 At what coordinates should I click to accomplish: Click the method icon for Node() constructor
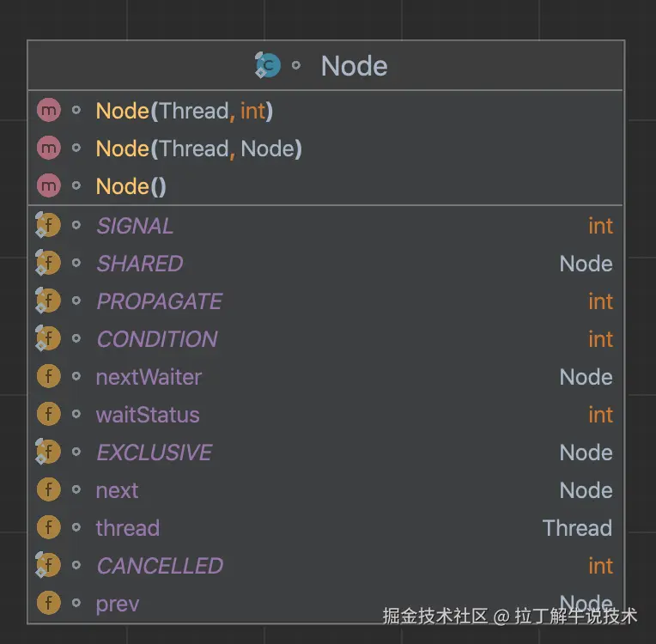click(x=49, y=186)
